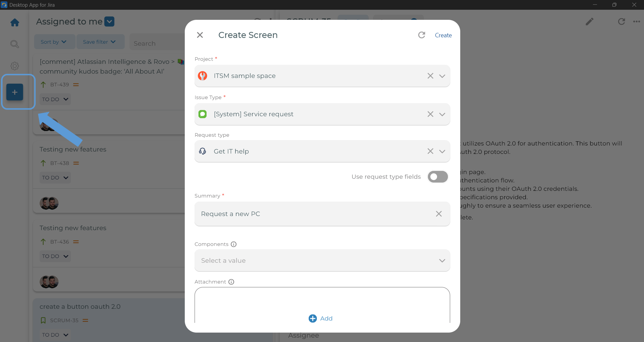
Task: Open settings gear in the sidebar
Action: (15, 66)
